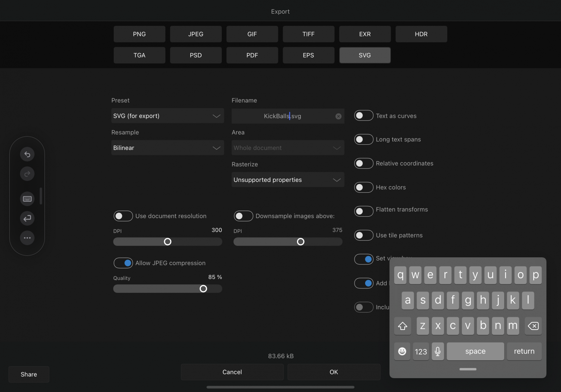
Task: Turn off the Set viewbox switch
Action: pyautogui.click(x=364, y=259)
